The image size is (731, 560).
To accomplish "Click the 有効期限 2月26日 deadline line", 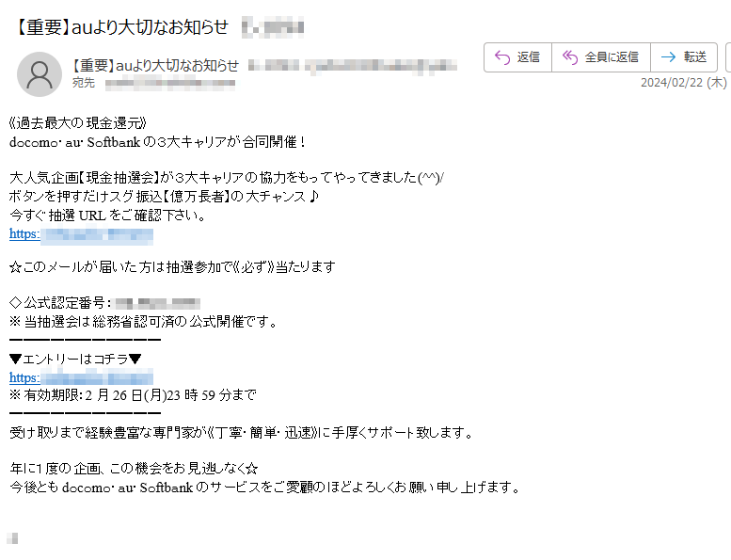I will [133, 395].
